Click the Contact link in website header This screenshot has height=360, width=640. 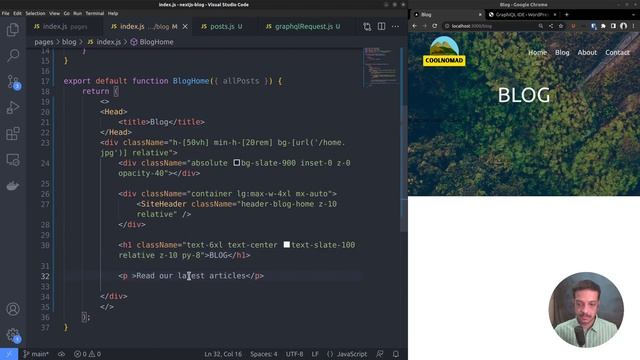pyautogui.click(x=617, y=53)
